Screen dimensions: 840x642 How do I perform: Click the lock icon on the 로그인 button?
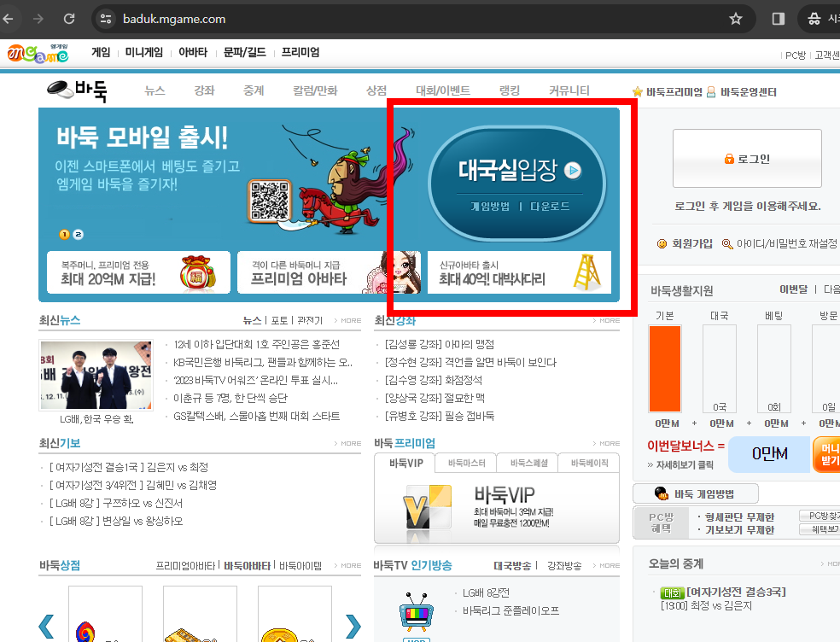[729, 159]
